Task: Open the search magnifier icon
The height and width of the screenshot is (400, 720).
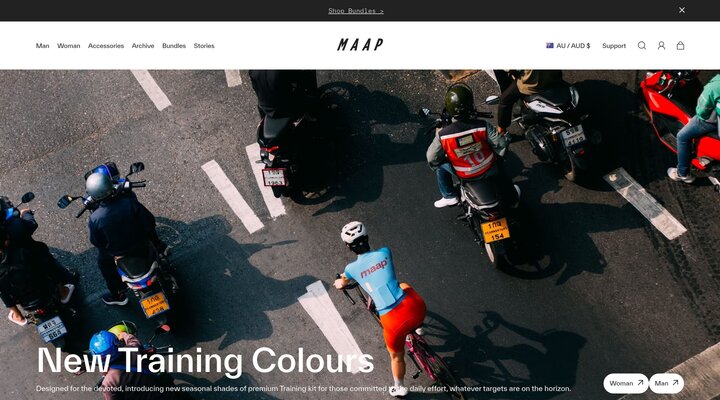Action: (x=641, y=45)
